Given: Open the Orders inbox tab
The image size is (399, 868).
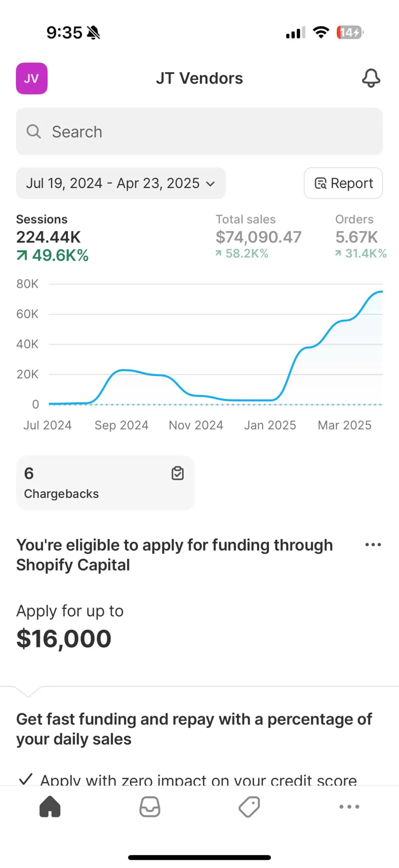Looking at the screenshot, I should [150, 807].
